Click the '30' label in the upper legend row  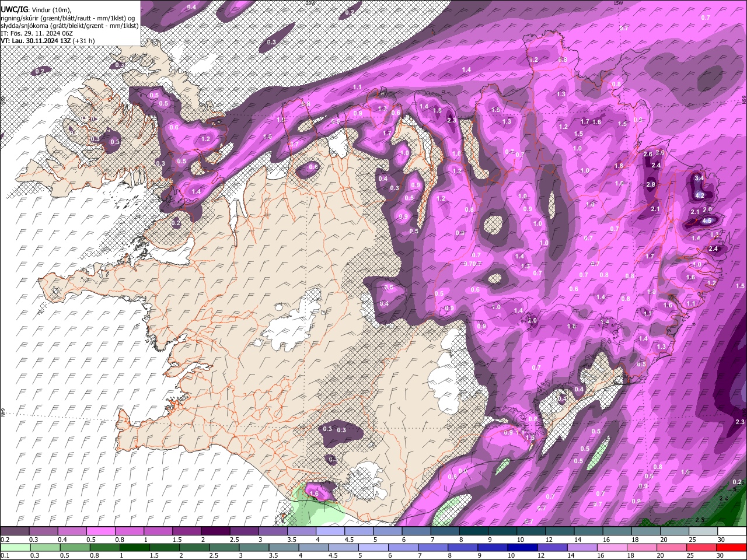721,540
